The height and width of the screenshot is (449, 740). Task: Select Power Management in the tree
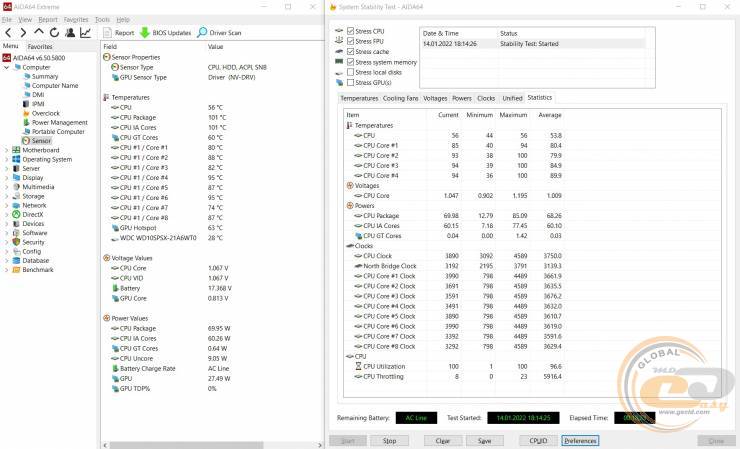(59, 122)
